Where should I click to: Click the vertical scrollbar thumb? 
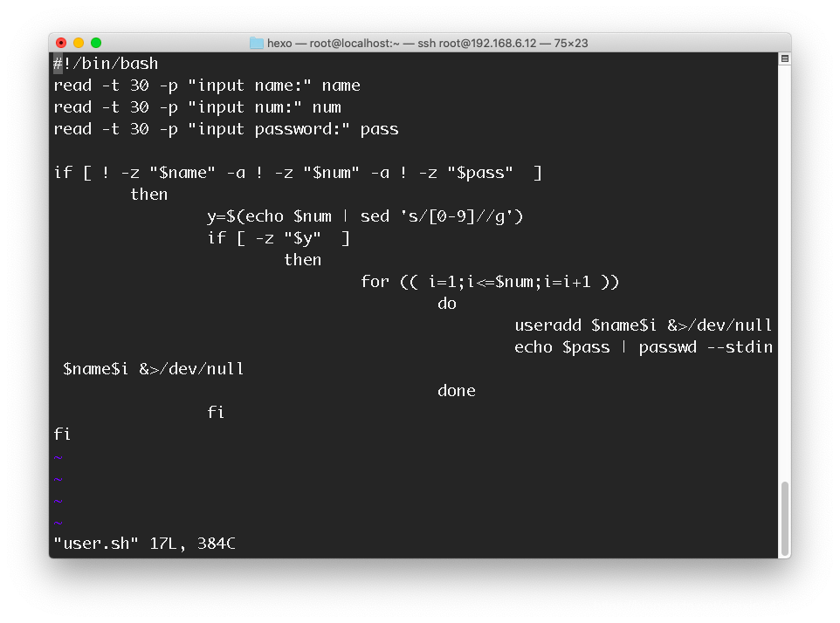click(x=785, y=519)
